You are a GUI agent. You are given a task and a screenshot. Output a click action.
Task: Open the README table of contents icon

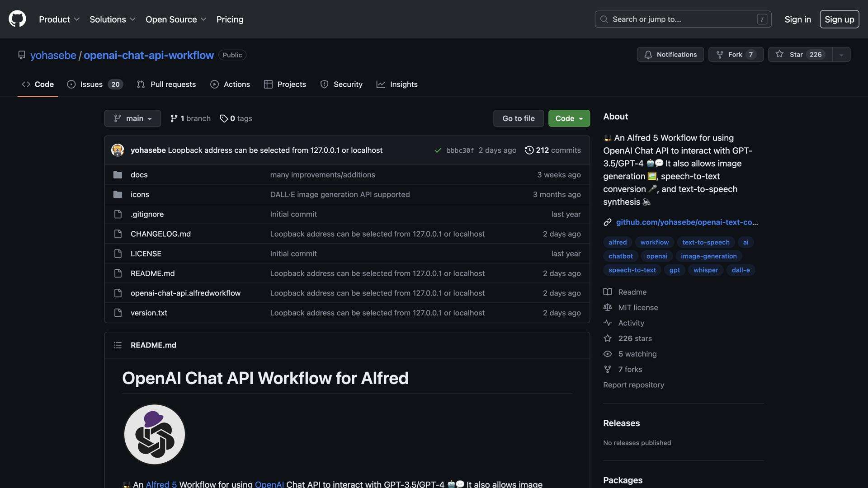coord(118,345)
